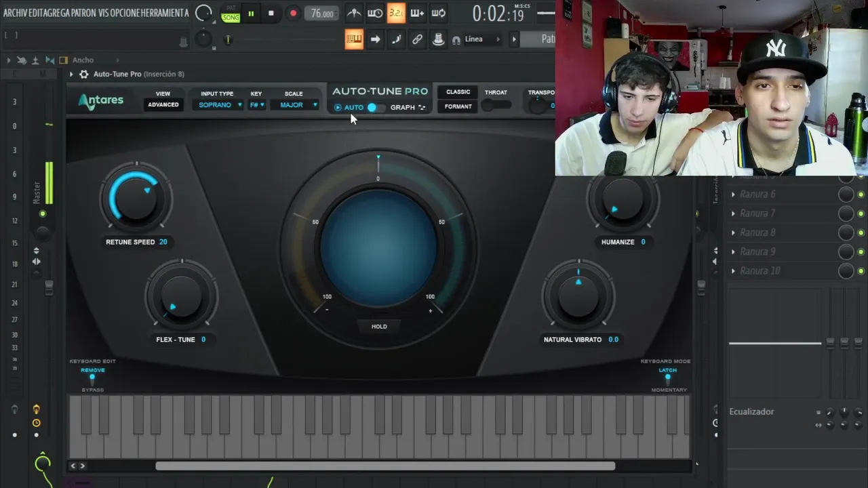Image resolution: width=868 pixels, height=488 pixels.
Task: Disable Ranura 7 with its green LED
Action: point(861,213)
